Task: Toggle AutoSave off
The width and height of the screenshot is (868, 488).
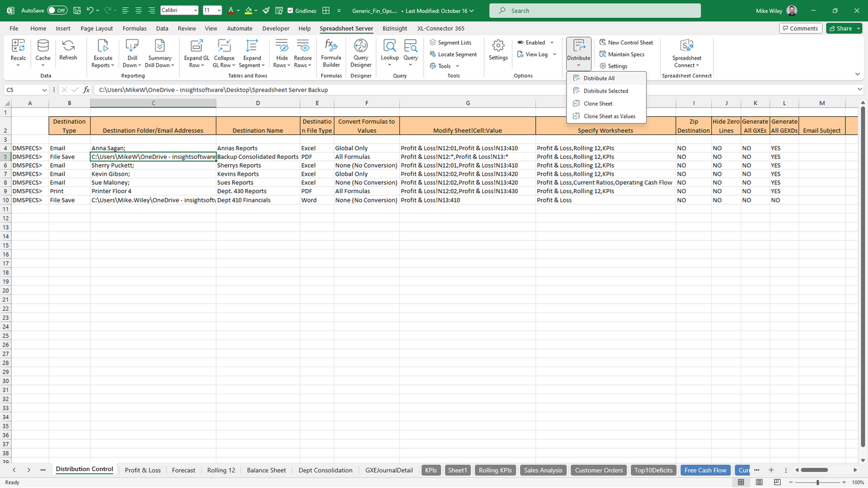Action: (56, 10)
